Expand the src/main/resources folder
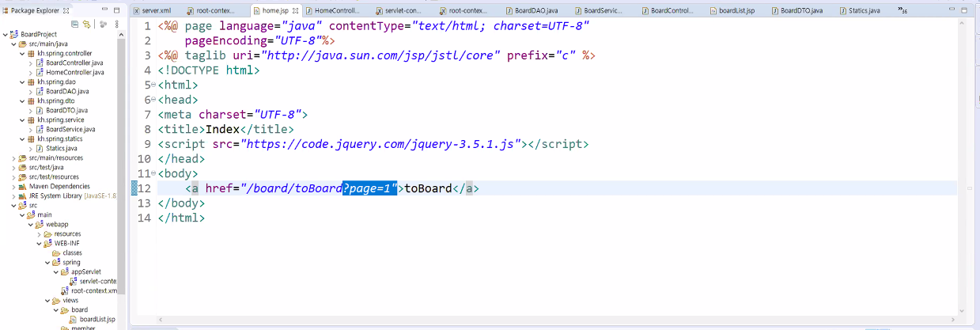 point(14,157)
